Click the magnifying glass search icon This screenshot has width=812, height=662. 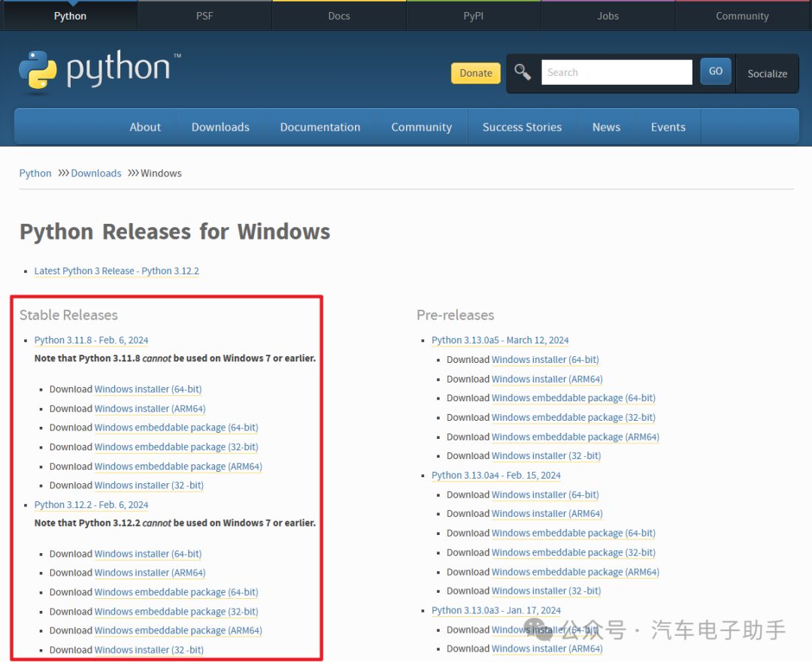click(x=523, y=72)
